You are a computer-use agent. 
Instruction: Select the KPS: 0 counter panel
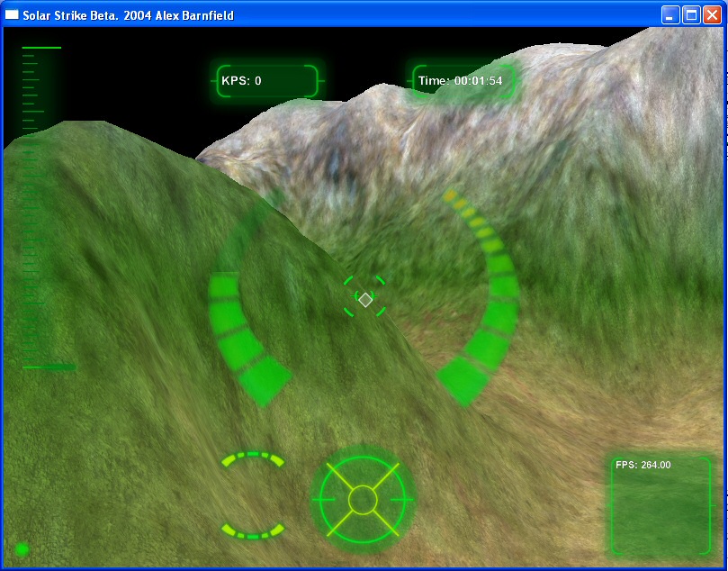(267, 81)
